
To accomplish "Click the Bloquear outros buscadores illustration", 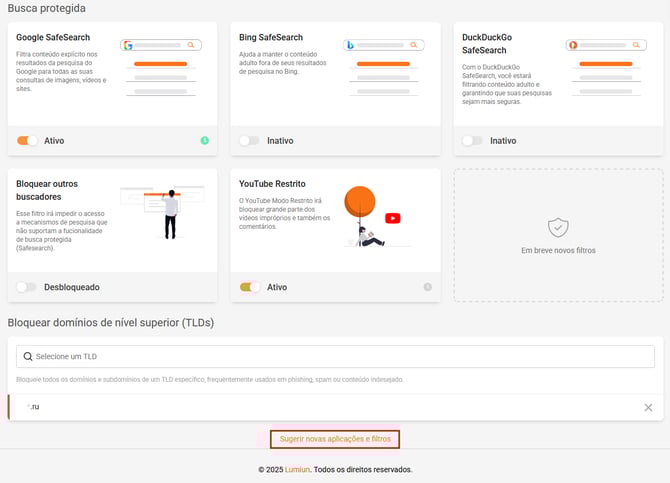I will [161, 211].
